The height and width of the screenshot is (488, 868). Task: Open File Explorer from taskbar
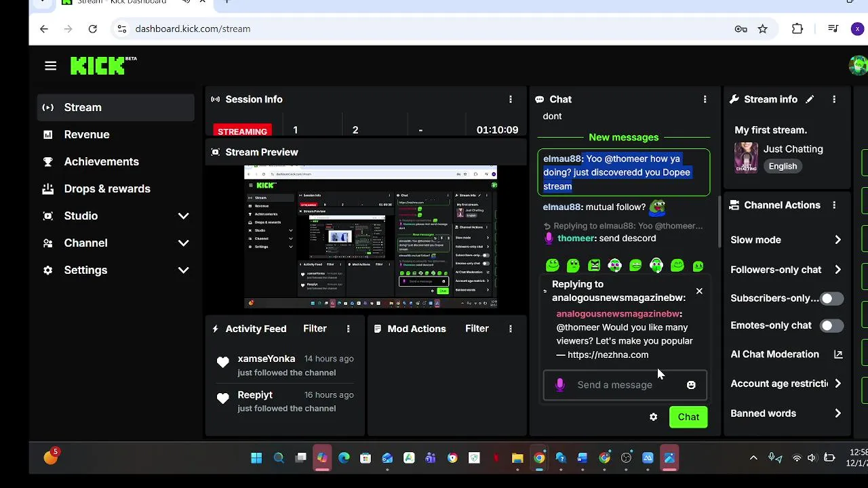517,458
